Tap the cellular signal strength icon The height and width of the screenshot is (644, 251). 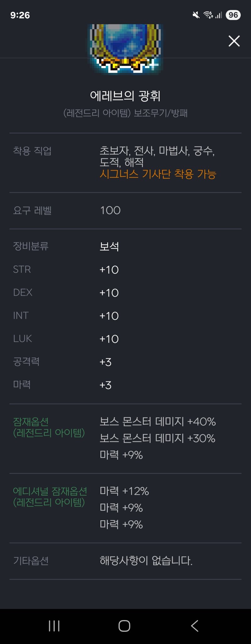click(219, 15)
